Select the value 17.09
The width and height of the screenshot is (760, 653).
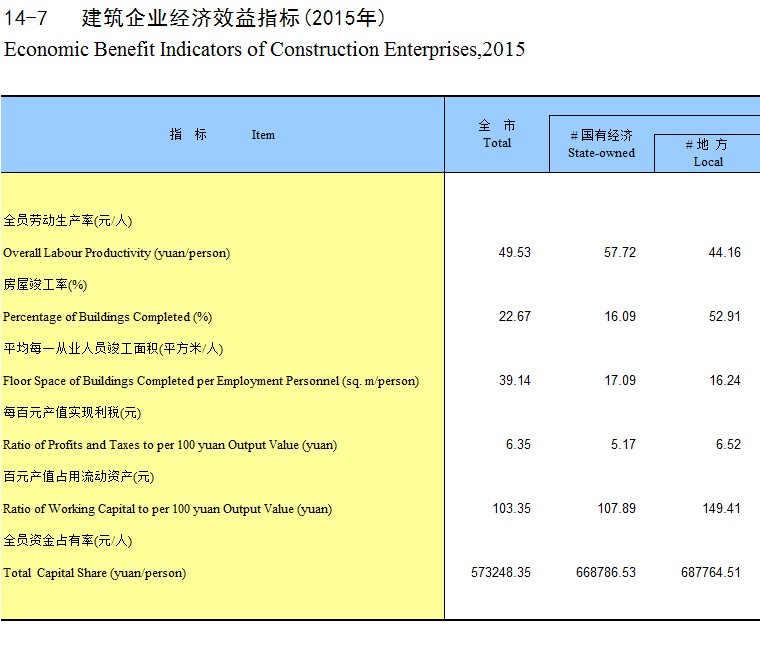click(620, 381)
